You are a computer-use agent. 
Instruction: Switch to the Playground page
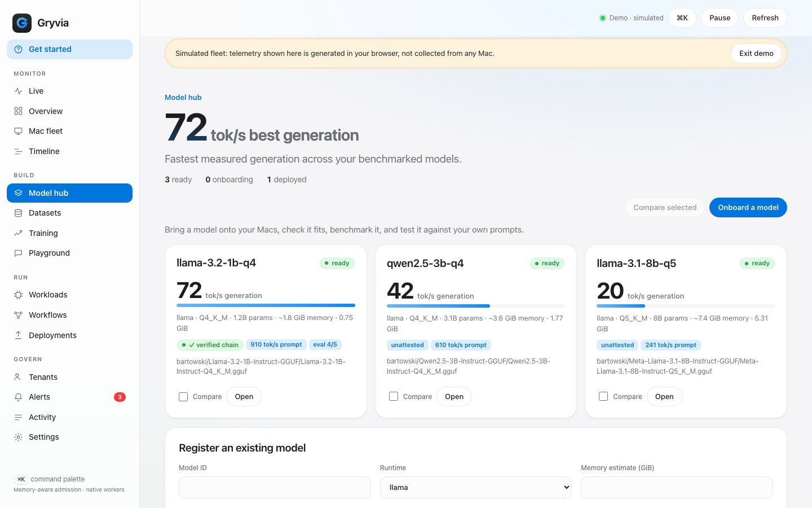(69, 253)
